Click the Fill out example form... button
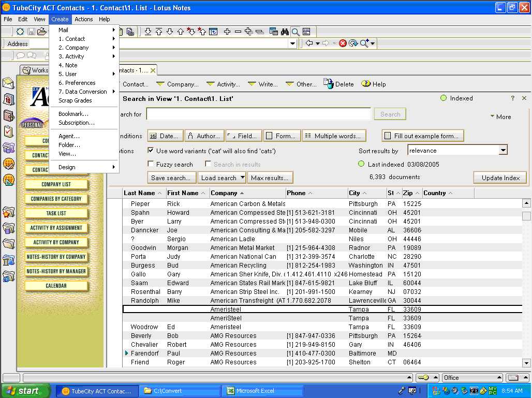The width and height of the screenshot is (532, 398). click(423, 136)
